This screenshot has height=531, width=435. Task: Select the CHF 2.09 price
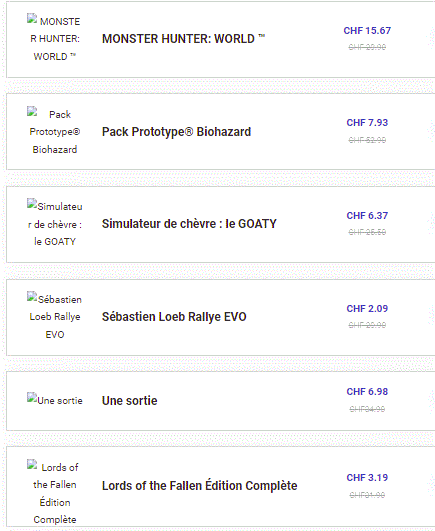click(x=367, y=309)
